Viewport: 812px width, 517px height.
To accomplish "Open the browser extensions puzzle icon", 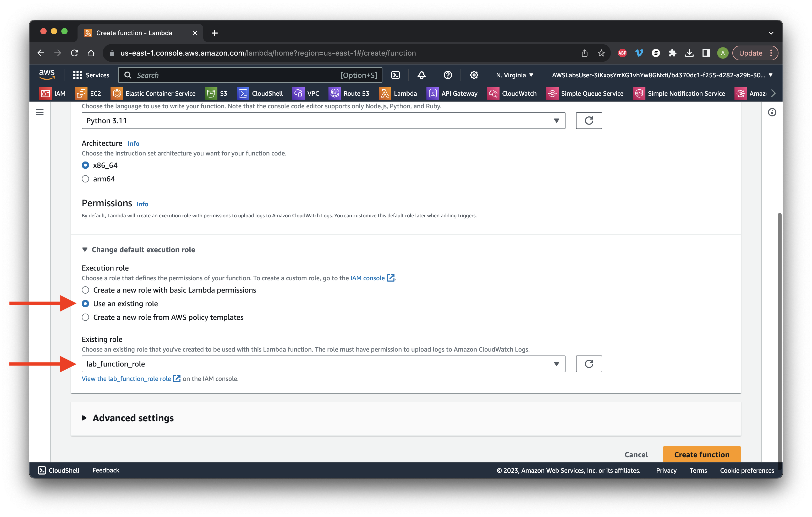I will pyautogui.click(x=672, y=53).
